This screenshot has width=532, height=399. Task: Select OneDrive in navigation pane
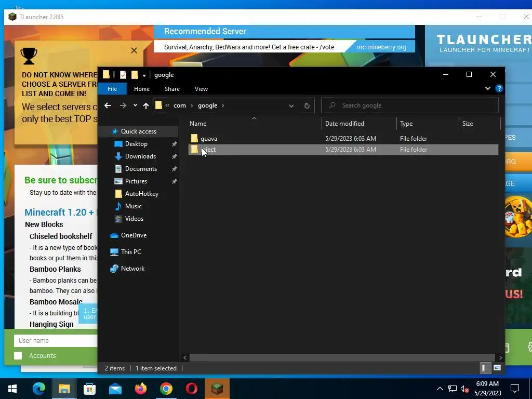click(x=134, y=235)
